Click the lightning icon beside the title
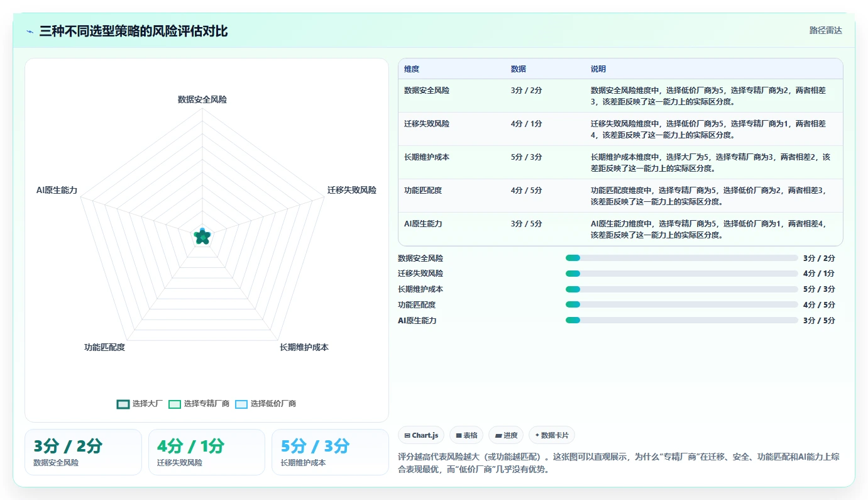 [x=30, y=31]
